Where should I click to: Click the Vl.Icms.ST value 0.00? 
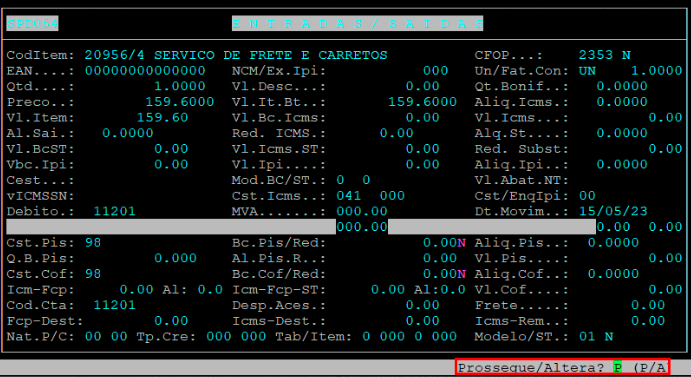tap(422, 149)
